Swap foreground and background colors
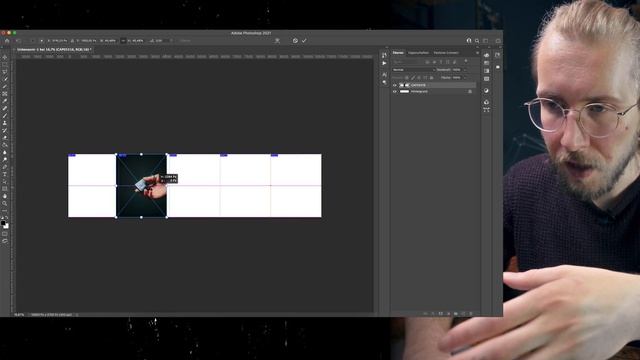This screenshot has width=640, height=360. [7, 218]
